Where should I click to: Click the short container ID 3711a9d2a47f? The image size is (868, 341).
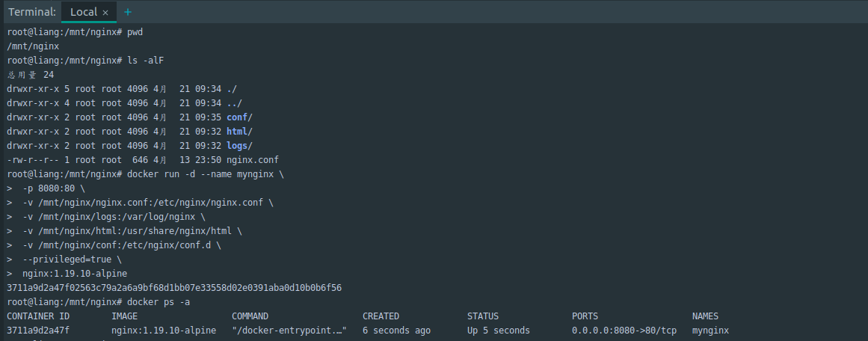(x=38, y=331)
